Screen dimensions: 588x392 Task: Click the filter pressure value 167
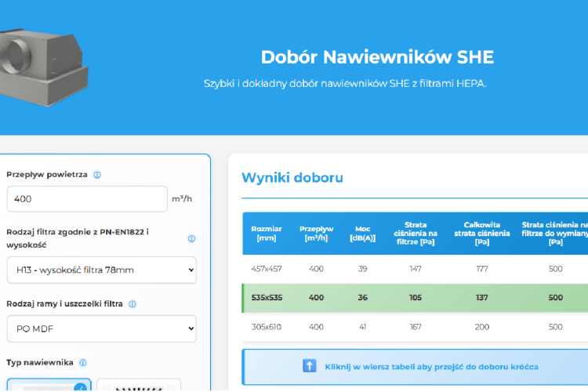(x=416, y=327)
